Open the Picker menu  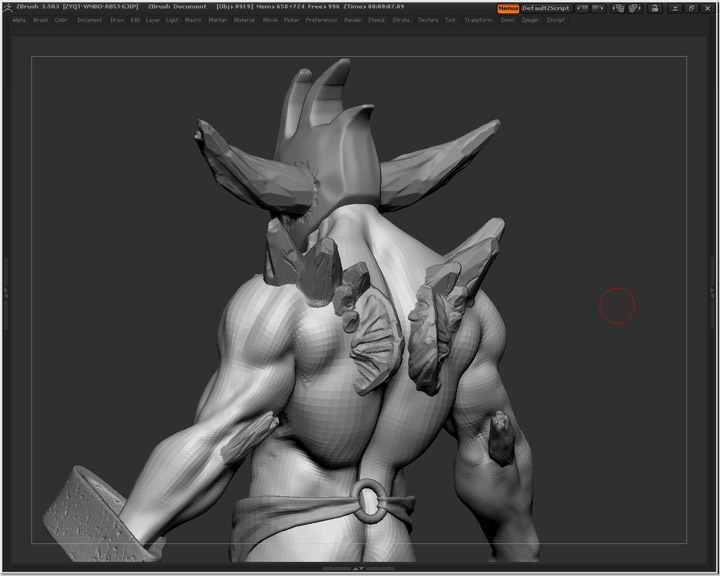[x=292, y=20]
